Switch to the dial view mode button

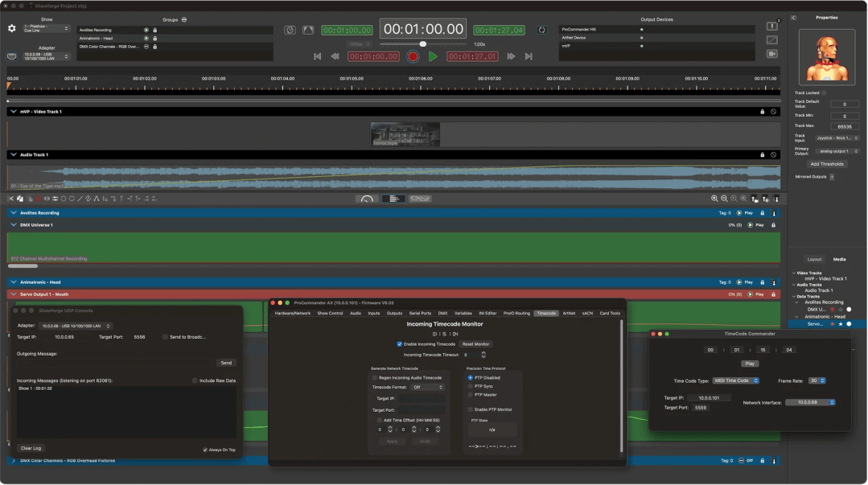367,199
